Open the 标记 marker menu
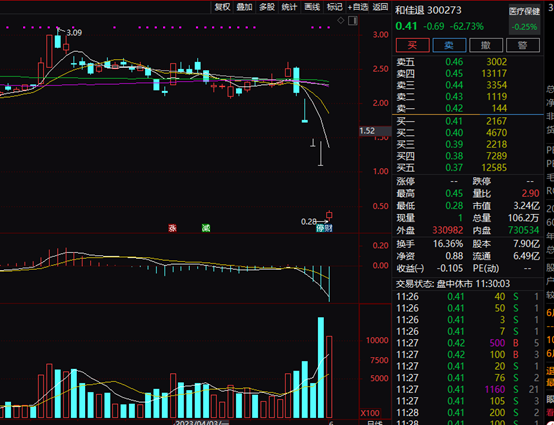The image size is (554, 425). [335, 7]
